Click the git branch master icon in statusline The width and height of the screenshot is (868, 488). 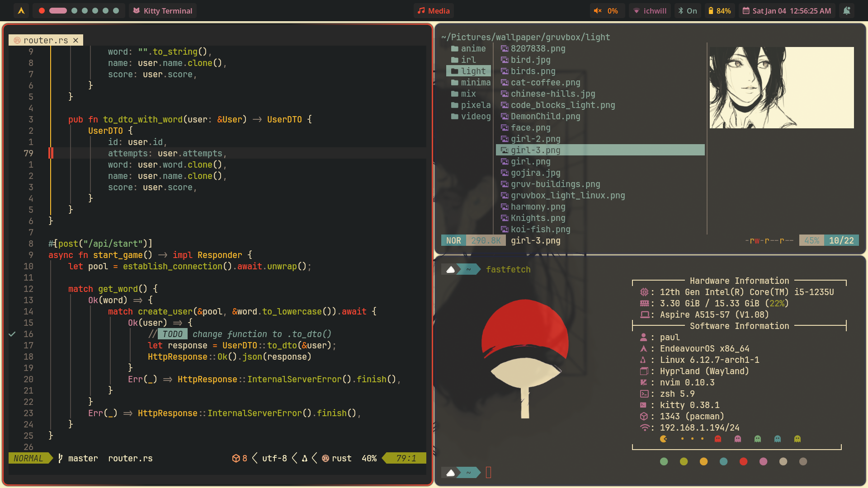click(x=61, y=458)
